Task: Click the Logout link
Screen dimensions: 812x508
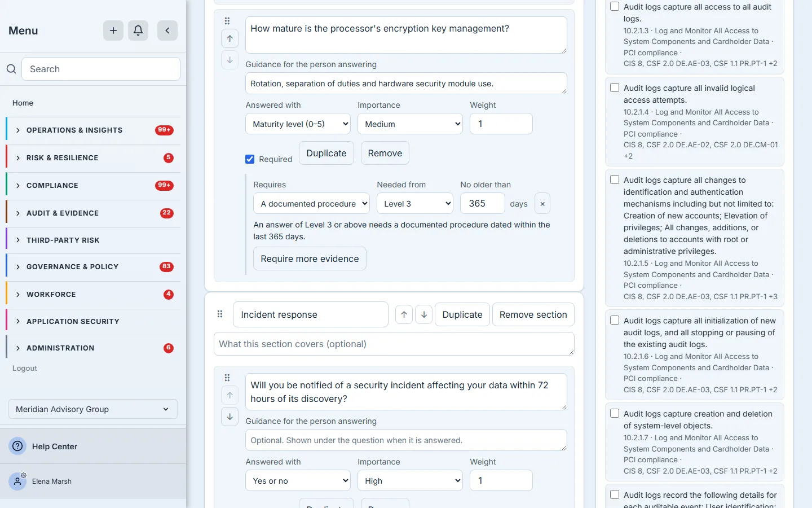Action: click(x=25, y=368)
